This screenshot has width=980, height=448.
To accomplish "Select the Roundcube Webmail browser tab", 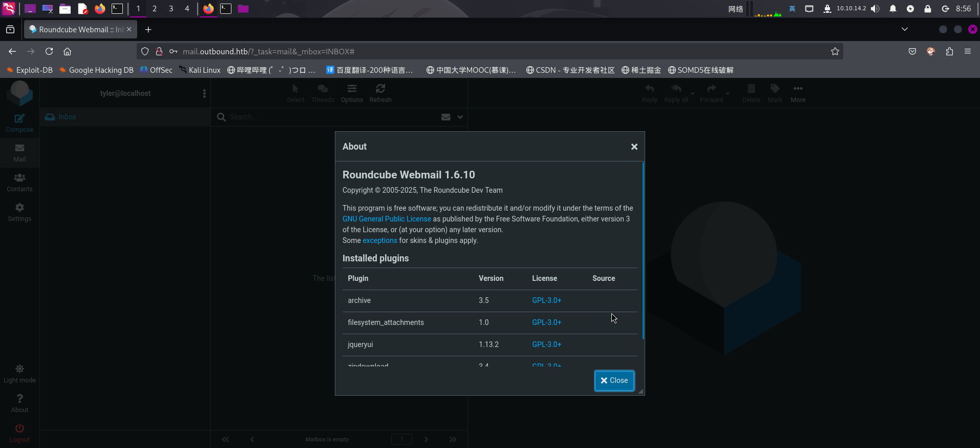I will (80, 30).
